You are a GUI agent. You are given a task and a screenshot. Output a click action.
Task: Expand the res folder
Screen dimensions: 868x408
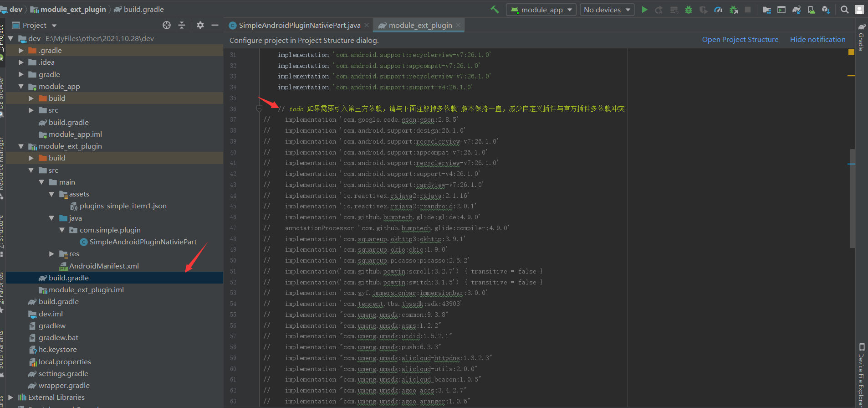tap(51, 254)
